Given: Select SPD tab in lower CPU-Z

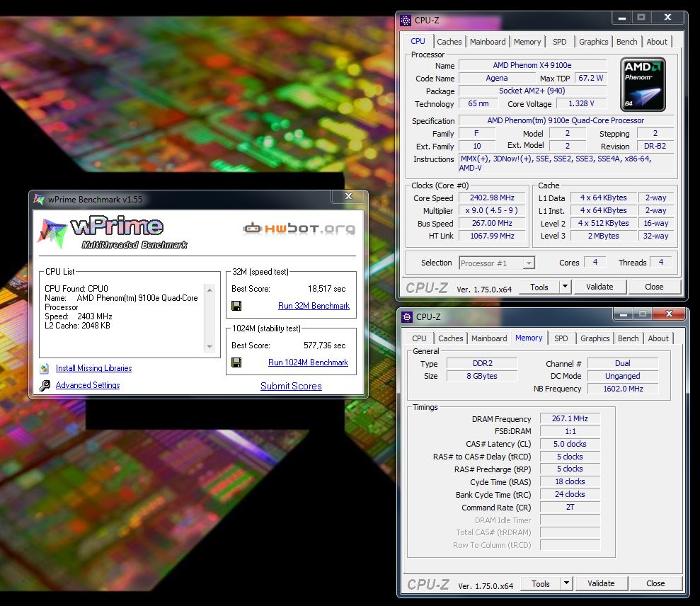Looking at the screenshot, I should pos(561,338).
